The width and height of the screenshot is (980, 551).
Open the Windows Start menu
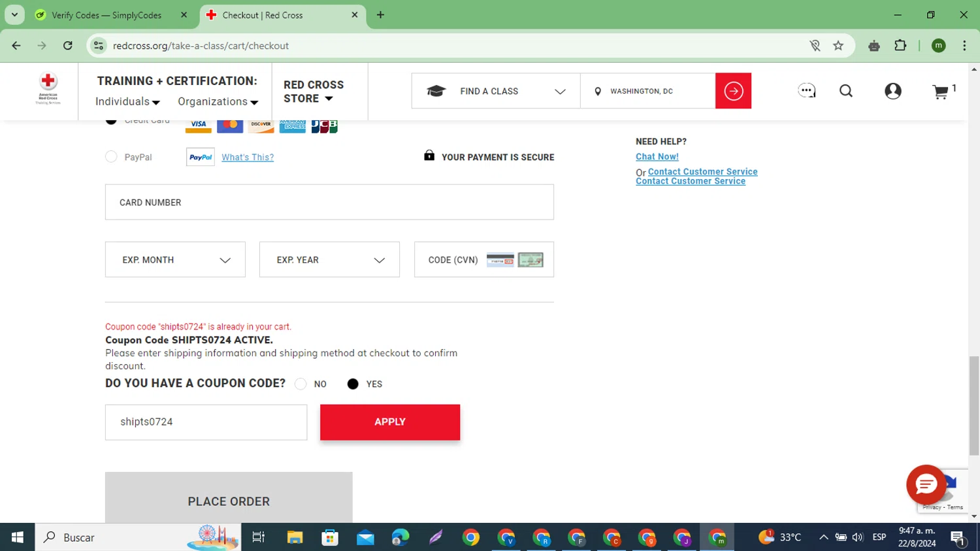[x=18, y=537]
